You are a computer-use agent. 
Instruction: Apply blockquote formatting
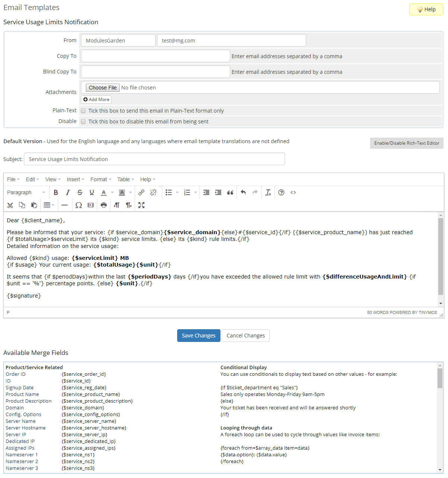(x=230, y=192)
